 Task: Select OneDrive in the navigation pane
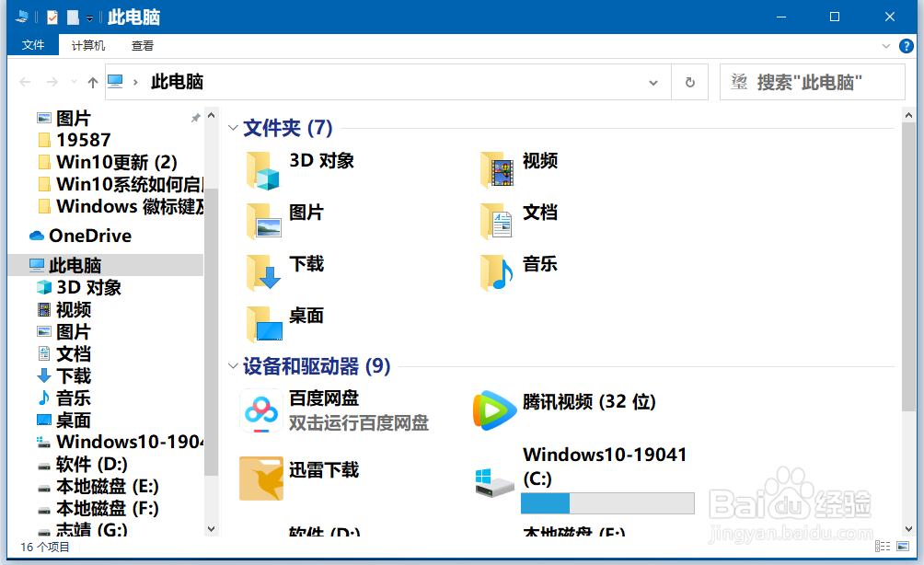89,236
